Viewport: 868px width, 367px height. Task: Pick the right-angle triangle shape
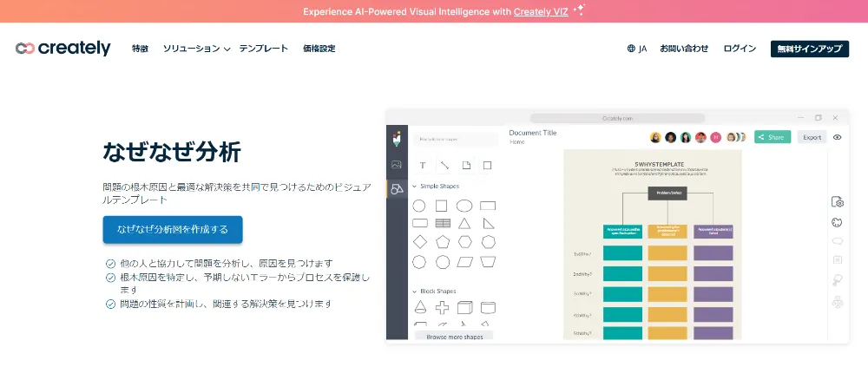coord(488,223)
